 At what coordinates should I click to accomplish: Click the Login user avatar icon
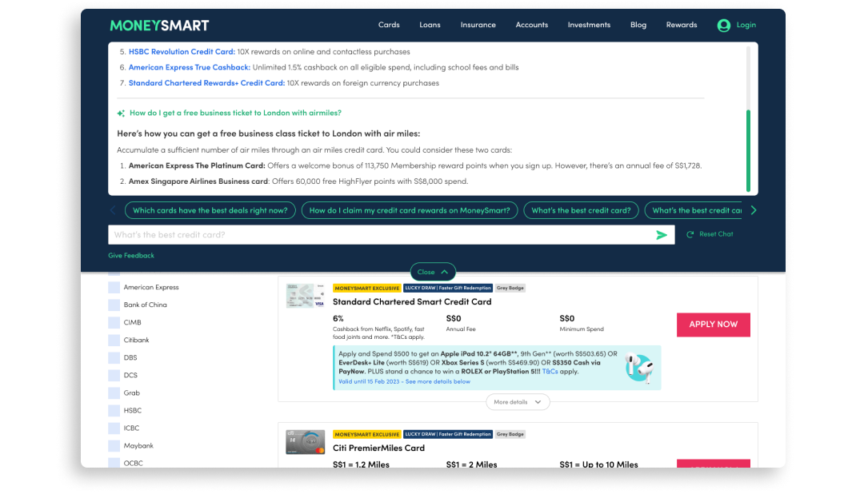723,26
